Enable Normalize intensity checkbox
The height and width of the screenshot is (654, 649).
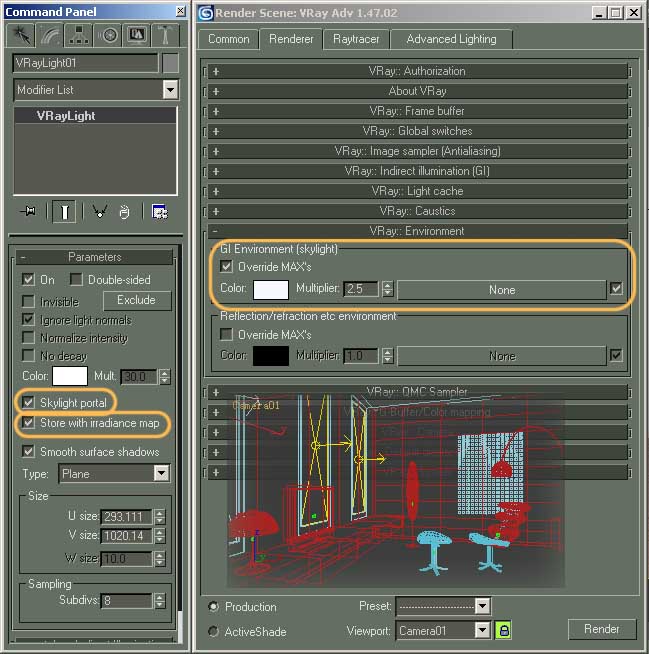tap(28, 337)
